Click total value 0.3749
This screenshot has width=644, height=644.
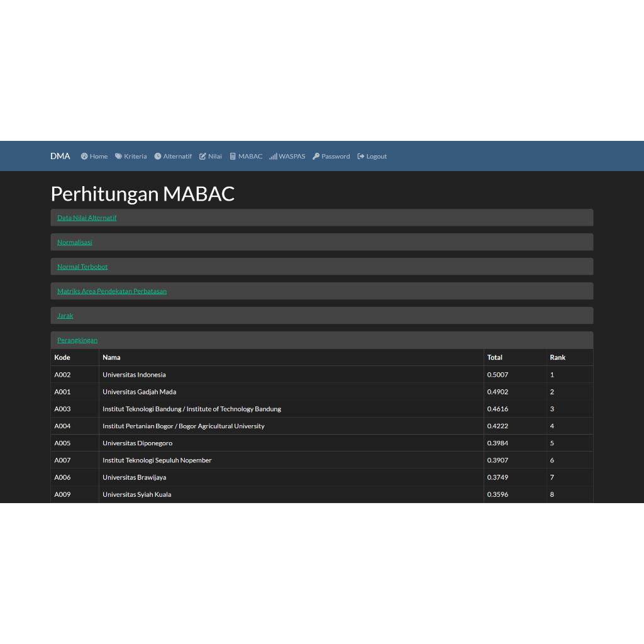[x=497, y=477]
